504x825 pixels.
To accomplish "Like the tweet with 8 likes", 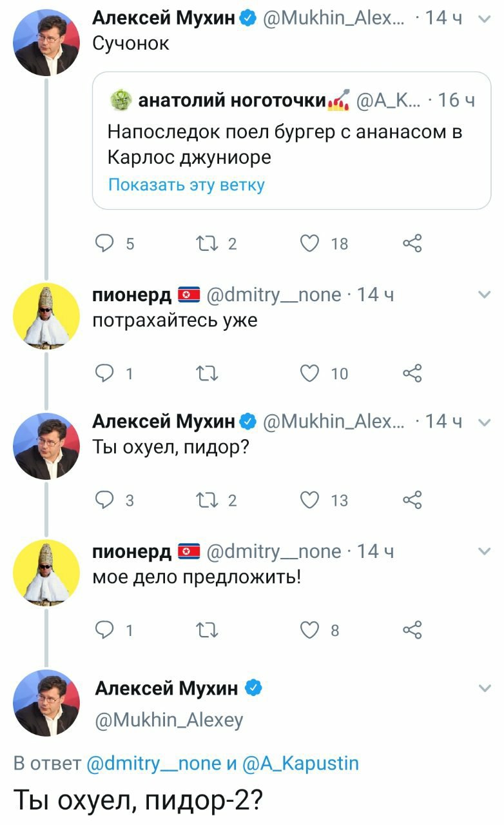I will pyautogui.click(x=311, y=630).
